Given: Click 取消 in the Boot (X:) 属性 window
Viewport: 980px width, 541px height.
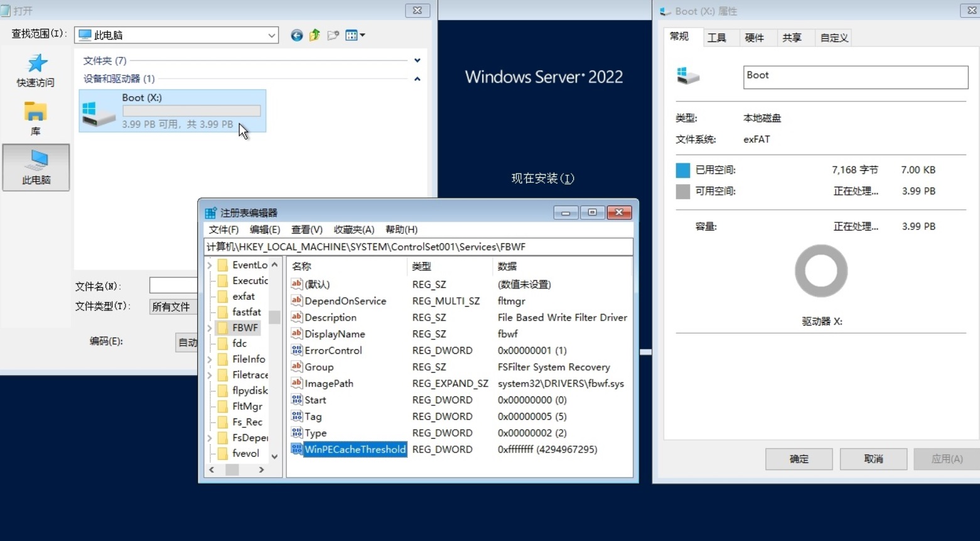Looking at the screenshot, I should [x=873, y=459].
